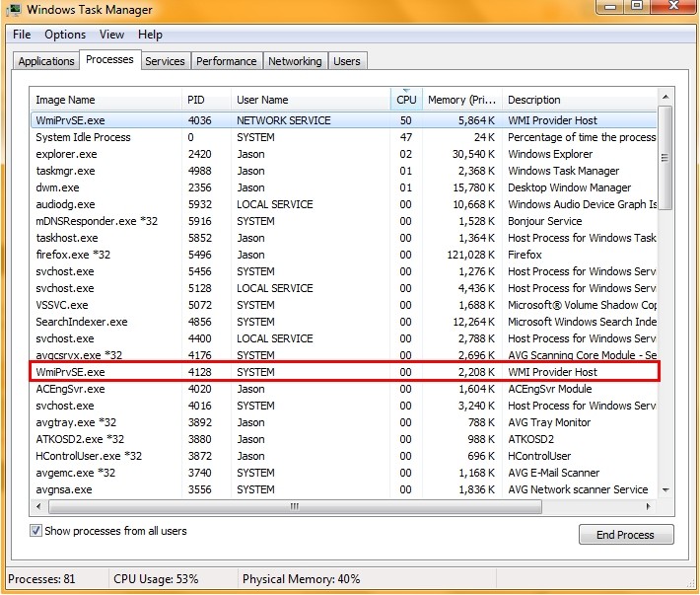Select the avgnsa.exe process

pos(344,489)
